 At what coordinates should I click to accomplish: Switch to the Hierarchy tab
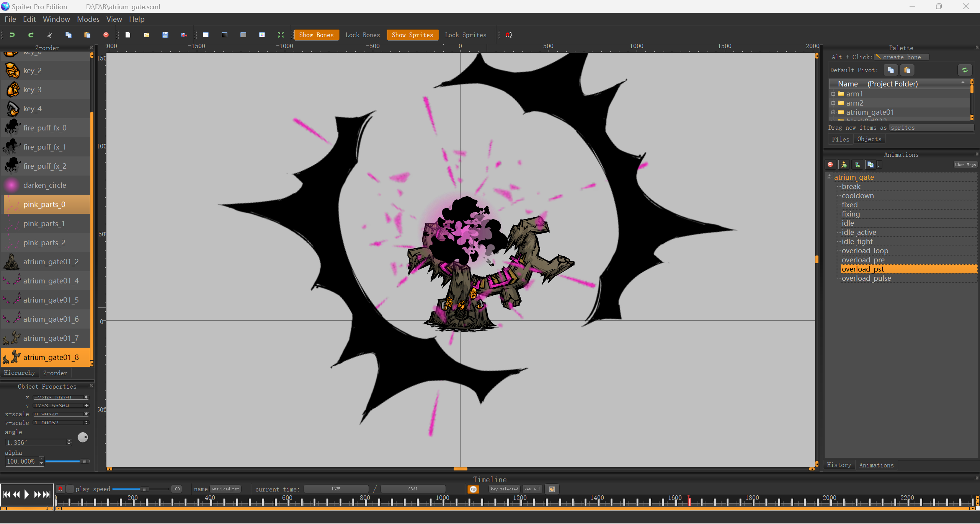[x=20, y=373]
